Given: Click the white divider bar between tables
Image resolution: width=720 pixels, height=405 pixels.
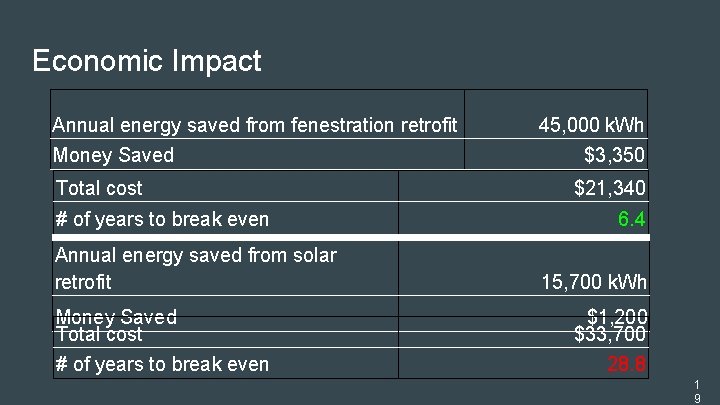Looking at the screenshot, I should tap(350, 237).
